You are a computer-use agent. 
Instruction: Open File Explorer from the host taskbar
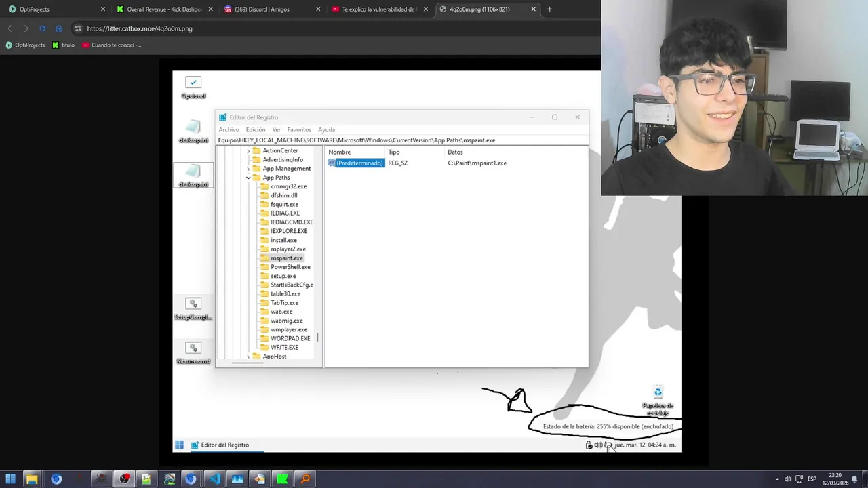point(32,479)
